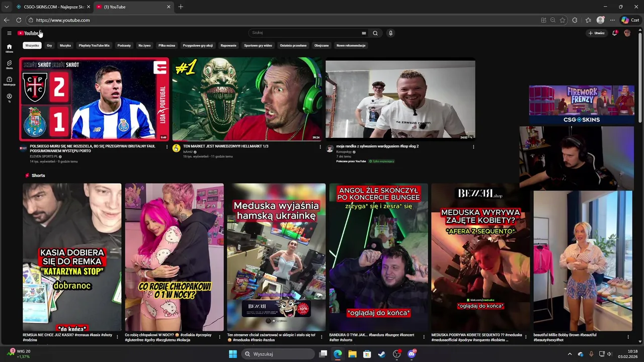644x362 pixels.
Task: Select the Gry filter chip
Action: pos(49,45)
